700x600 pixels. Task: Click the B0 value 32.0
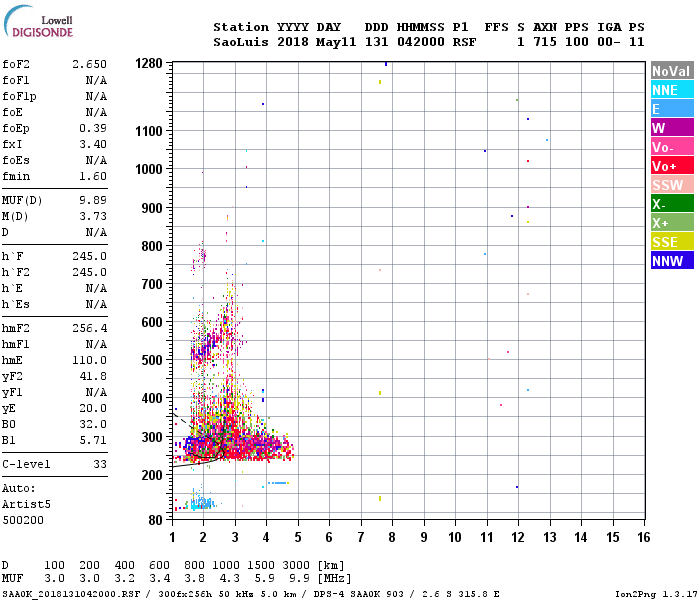(93, 424)
